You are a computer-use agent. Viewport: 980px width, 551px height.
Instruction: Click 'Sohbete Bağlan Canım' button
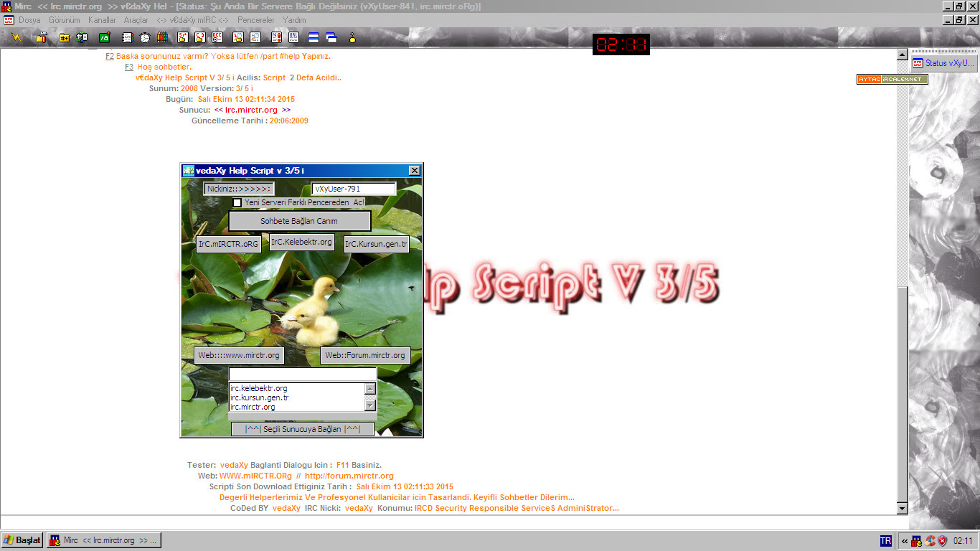[299, 221]
